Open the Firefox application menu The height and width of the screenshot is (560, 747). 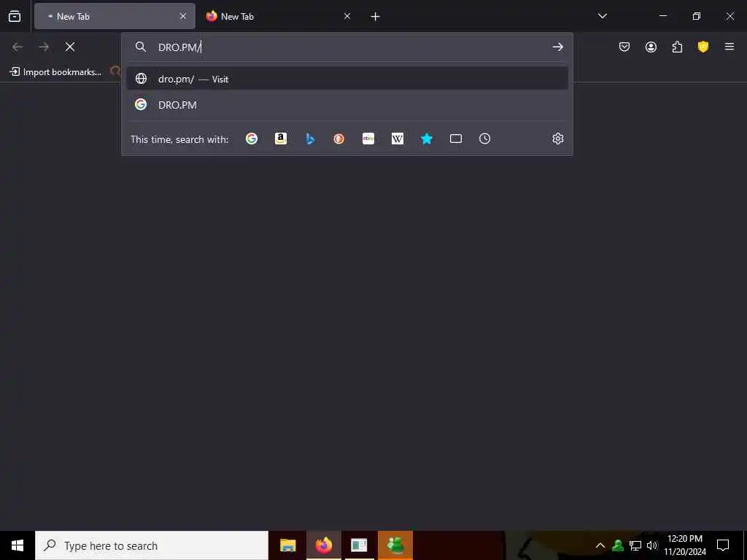coord(729,47)
